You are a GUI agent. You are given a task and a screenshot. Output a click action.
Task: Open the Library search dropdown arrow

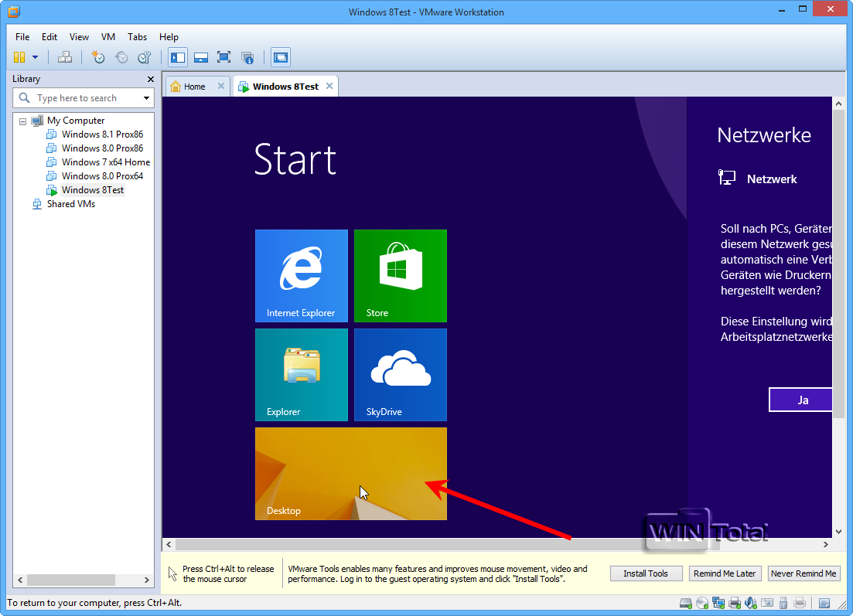pos(146,98)
